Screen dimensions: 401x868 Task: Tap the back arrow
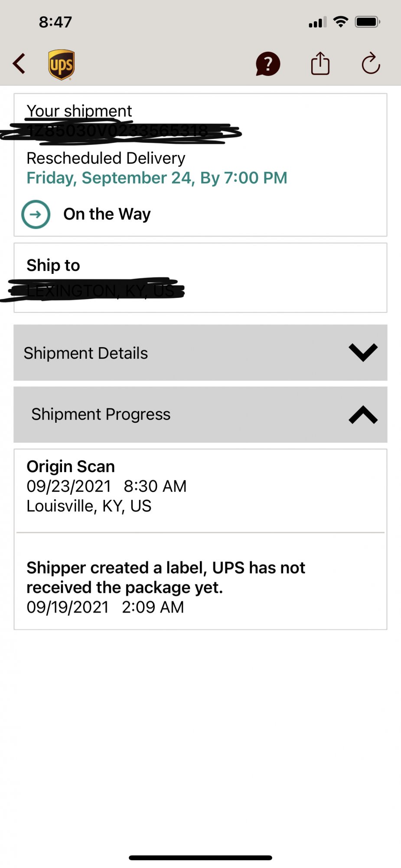(19, 64)
